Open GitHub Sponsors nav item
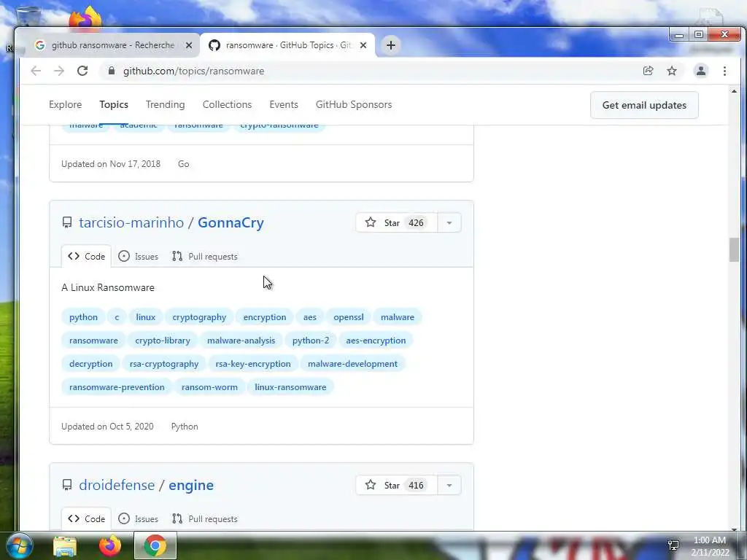Image resolution: width=747 pixels, height=560 pixels. pos(354,105)
